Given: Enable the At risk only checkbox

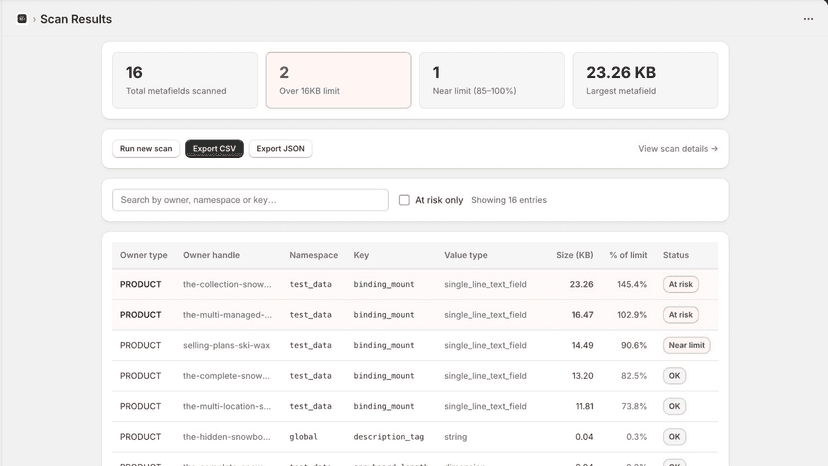Looking at the screenshot, I should (404, 200).
